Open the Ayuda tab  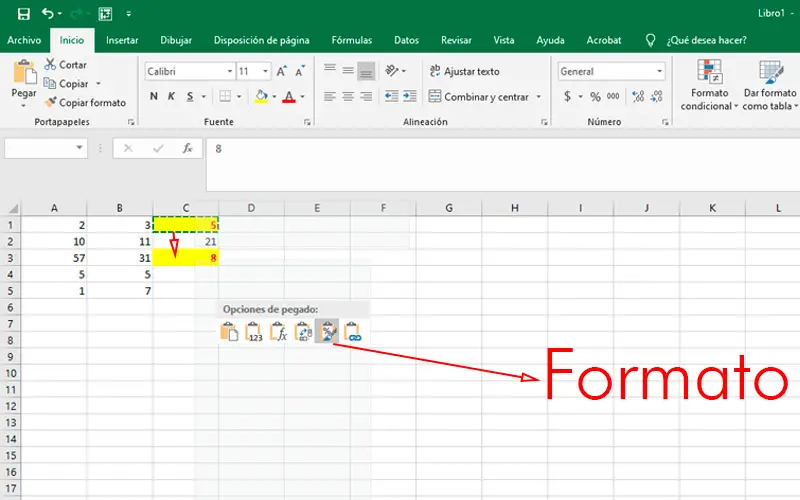(550, 40)
